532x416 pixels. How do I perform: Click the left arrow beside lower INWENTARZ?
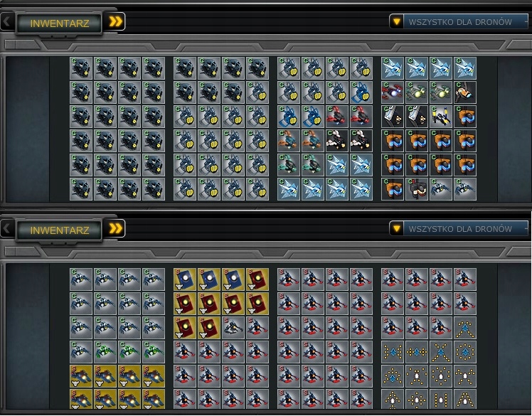[x=7, y=229]
